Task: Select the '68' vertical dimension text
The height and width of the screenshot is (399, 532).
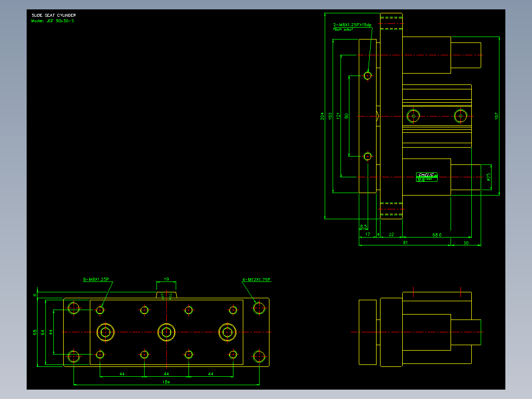Action: click(35, 332)
